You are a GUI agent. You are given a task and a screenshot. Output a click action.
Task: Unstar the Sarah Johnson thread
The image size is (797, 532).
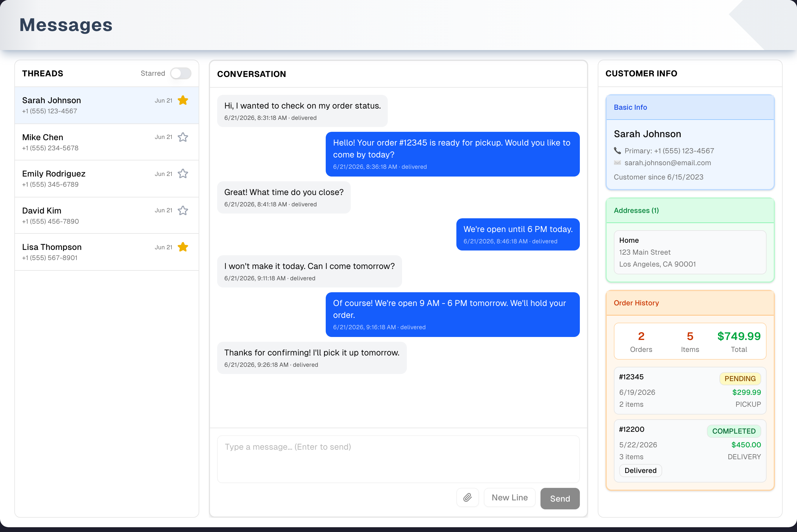(x=183, y=100)
